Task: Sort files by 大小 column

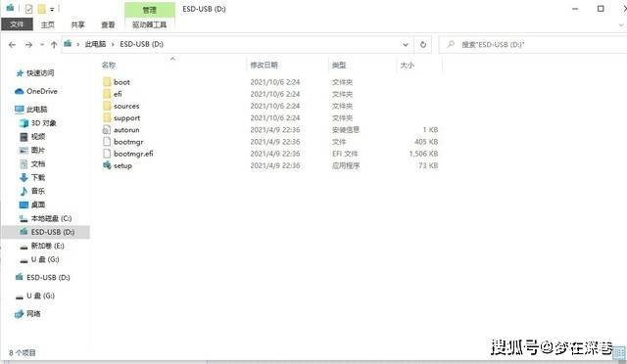Action: [x=408, y=65]
